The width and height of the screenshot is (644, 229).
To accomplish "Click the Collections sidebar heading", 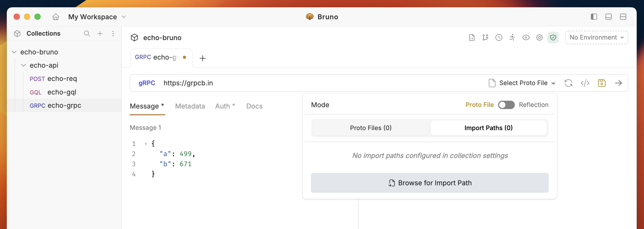I will click(44, 34).
